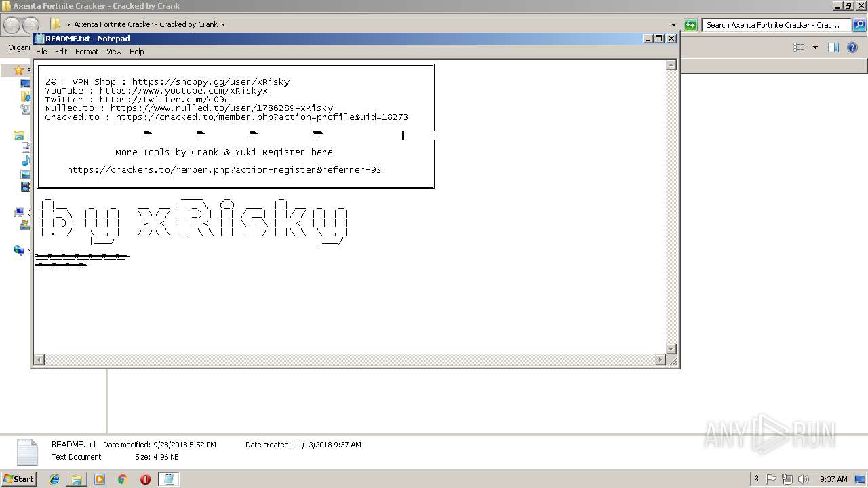Expand root breadcrumb arrow before Axenta folder

click(x=68, y=24)
